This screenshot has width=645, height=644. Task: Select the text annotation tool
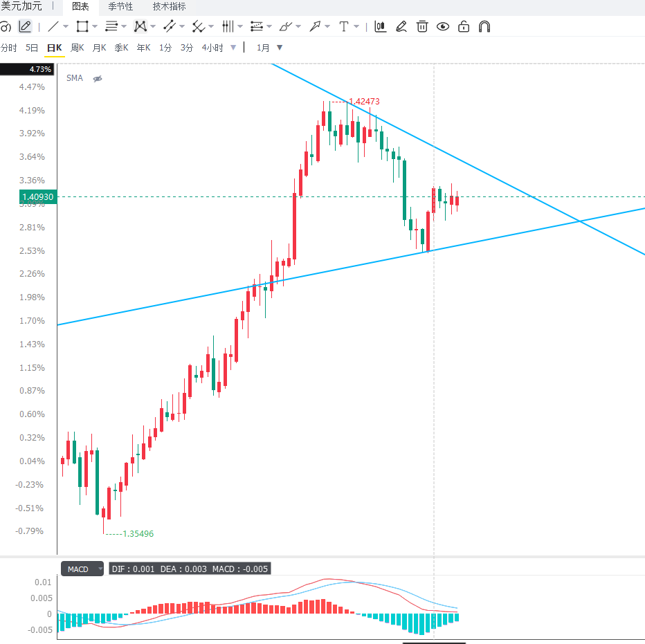coord(343,27)
